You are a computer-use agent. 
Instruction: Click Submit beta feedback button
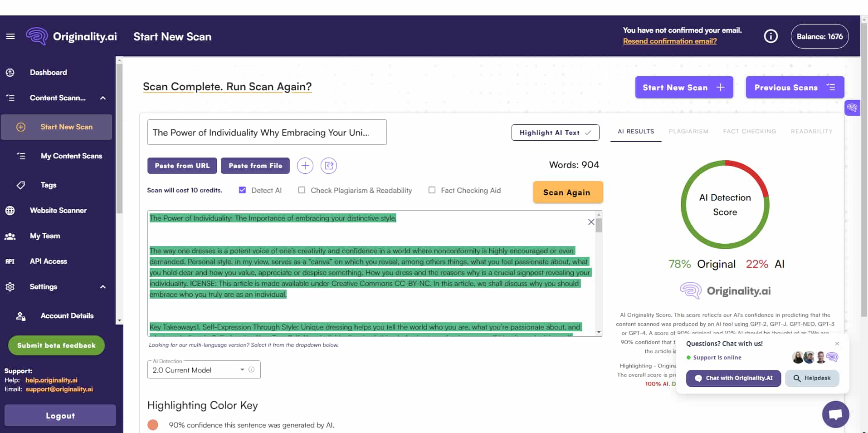(x=56, y=345)
